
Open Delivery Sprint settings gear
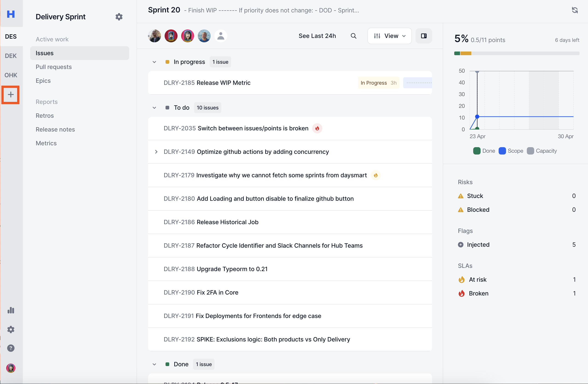click(119, 17)
